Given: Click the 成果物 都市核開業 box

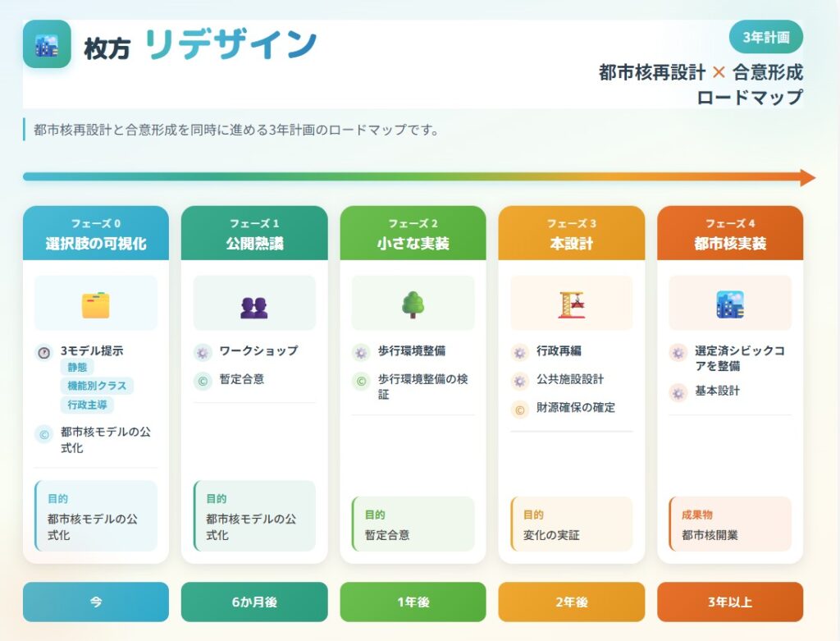Looking at the screenshot, I should [x=729, y=524].
